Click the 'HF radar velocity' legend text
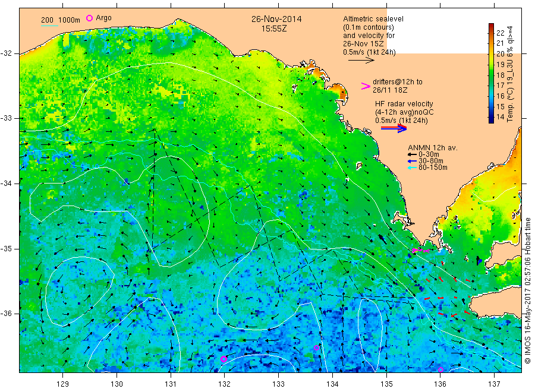This screenshot has width=535, height=392. coord(404,104)
